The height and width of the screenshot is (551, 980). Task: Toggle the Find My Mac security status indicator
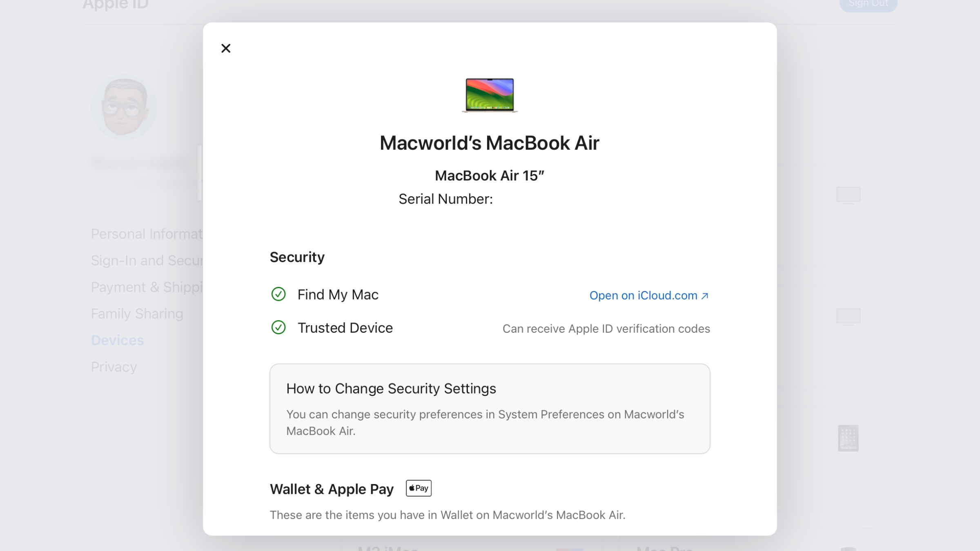tap(278, 294)
